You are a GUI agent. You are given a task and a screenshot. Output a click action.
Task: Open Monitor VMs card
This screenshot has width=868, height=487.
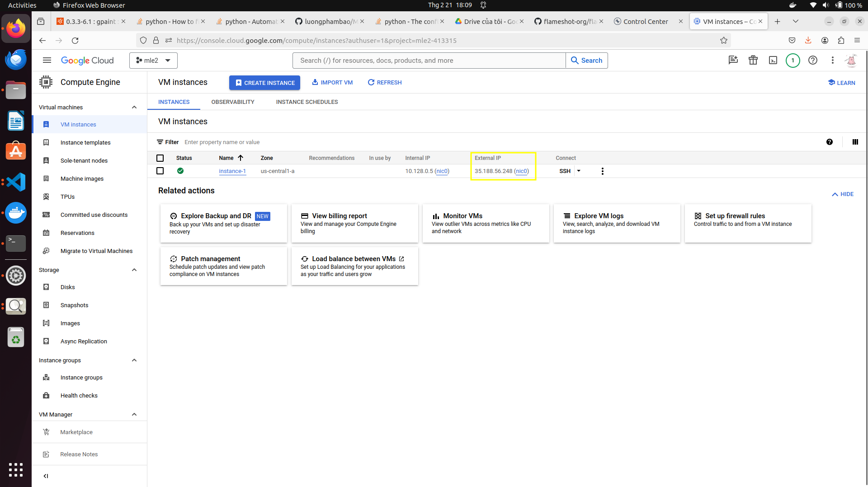tap(486, 223)
